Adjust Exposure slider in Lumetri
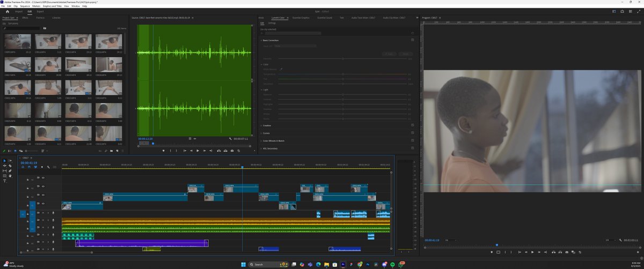This screenshot has width=644, height=269. (x=342, y=94)
